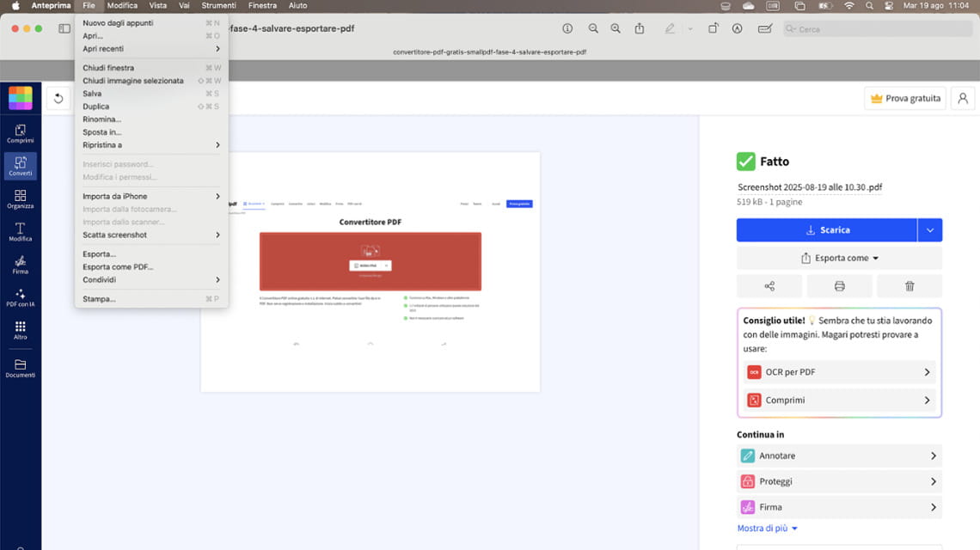Click the Screenshot 2025-08-19 file name
This screenshot has width=980, height=550.
810,186
